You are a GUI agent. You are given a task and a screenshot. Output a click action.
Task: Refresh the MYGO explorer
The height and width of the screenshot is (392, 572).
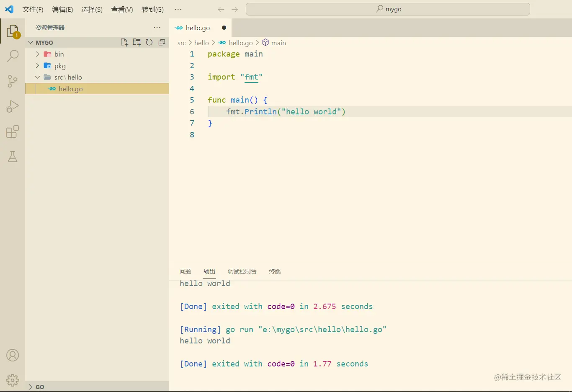[x=149, y=42]
